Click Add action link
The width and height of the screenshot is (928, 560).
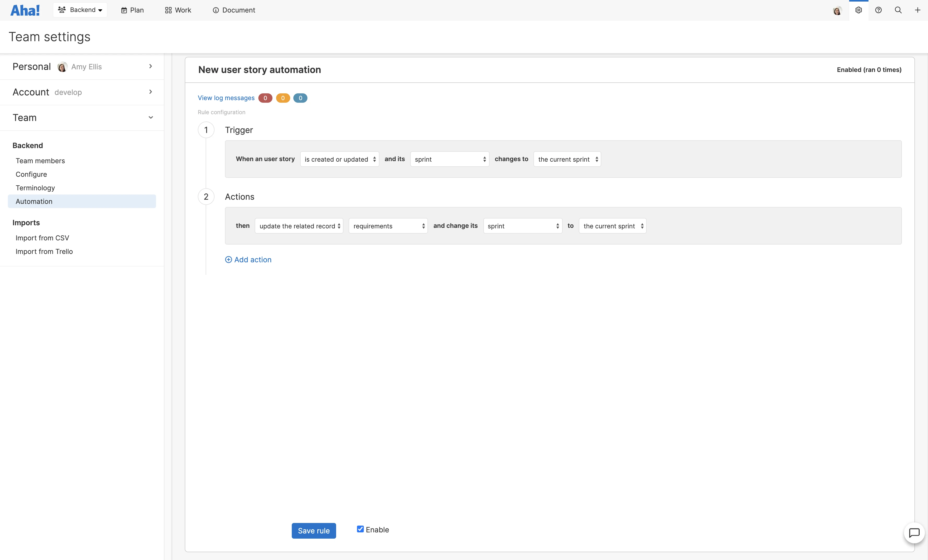248,260
